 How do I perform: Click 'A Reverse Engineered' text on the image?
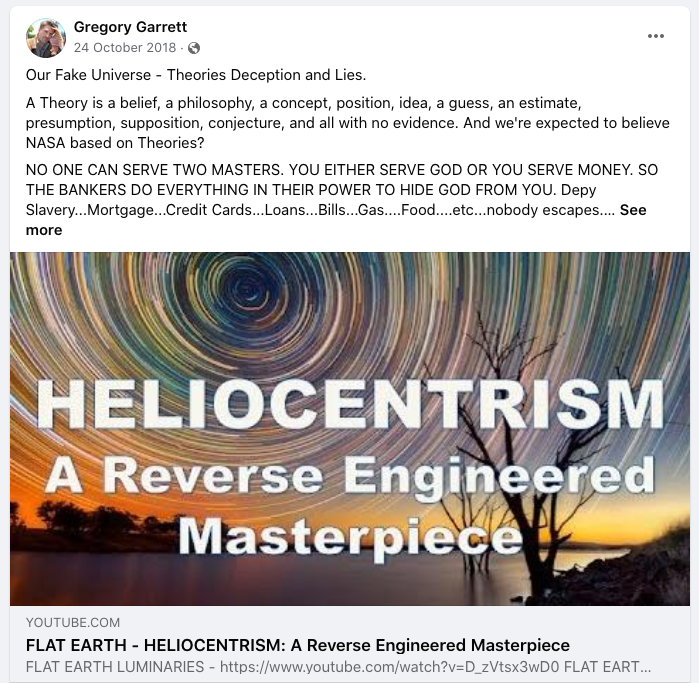coord(350,476)
